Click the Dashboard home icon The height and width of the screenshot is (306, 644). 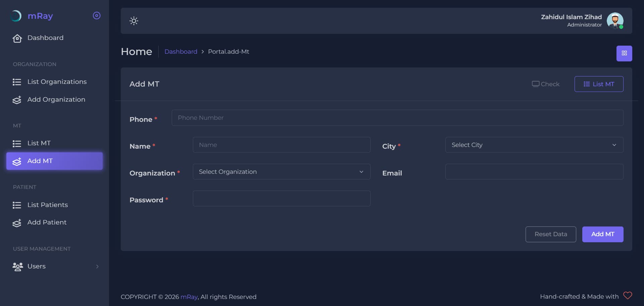[x=17, y=38]
